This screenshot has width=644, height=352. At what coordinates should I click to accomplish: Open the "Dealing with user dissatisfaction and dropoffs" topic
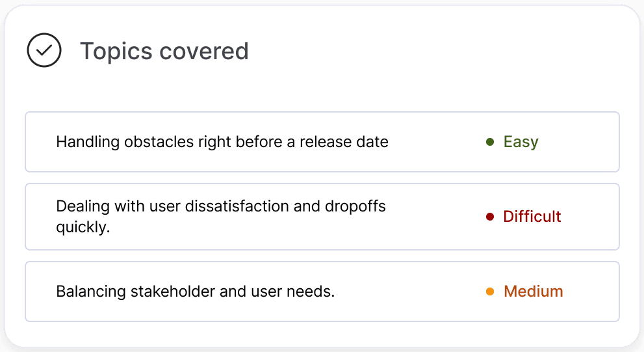[221, 207]
